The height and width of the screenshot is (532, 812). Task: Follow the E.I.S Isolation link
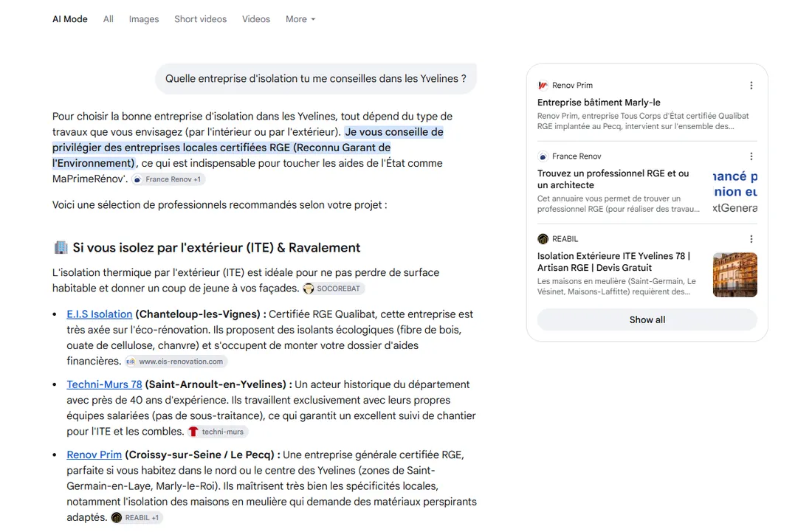pos(100,314)
